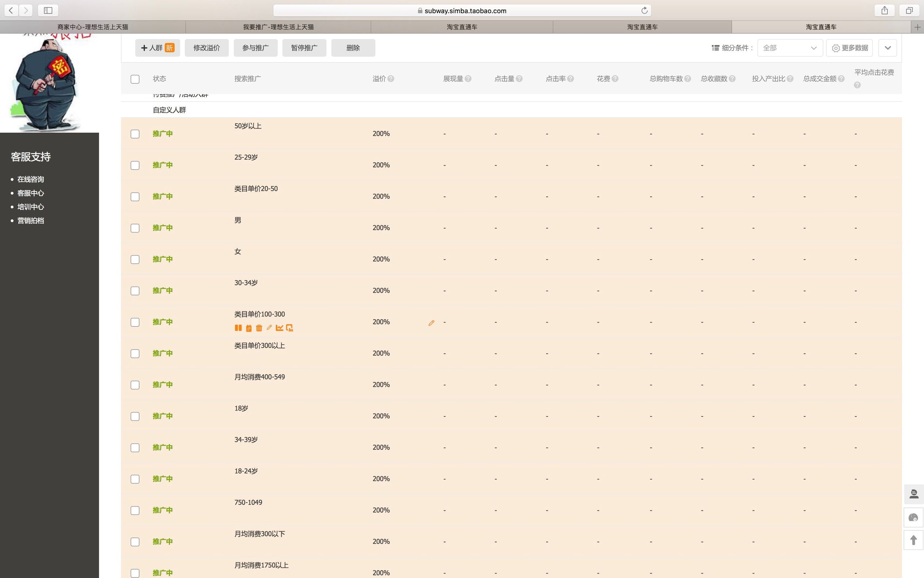Image resolution: width=924 pixels, height=578 pixels.
Task: Click the report chart icon under 类目单价100-300
Action: point(289,328)
